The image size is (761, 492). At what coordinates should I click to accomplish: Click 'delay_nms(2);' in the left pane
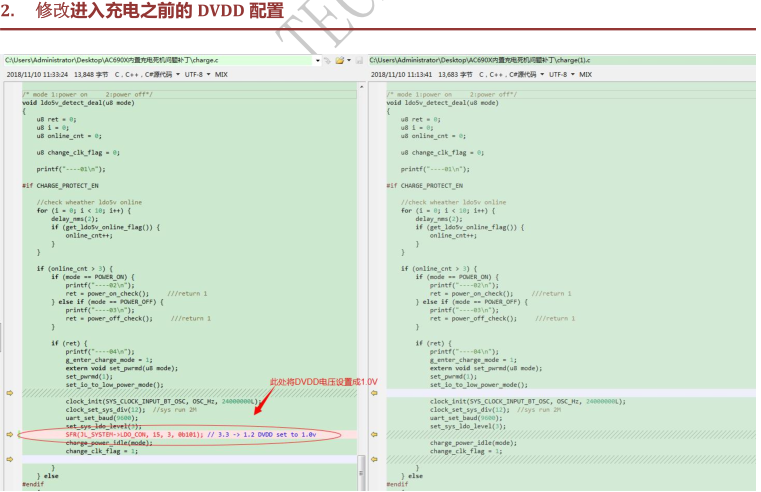coord(75,219)
